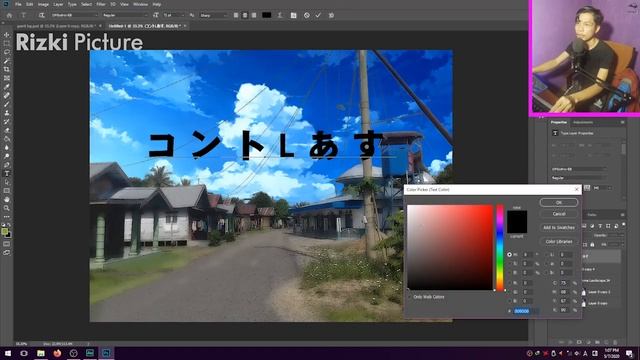Viewport: 640px width, 360px height.
Task: Open anti-aliasing Sharp dropdown
Action: (x=213, y=15)
